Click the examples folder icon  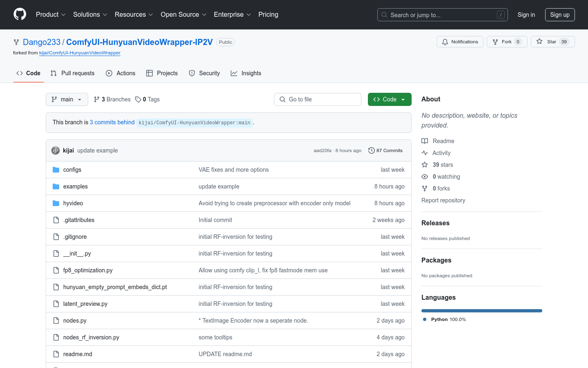[56, 186]
